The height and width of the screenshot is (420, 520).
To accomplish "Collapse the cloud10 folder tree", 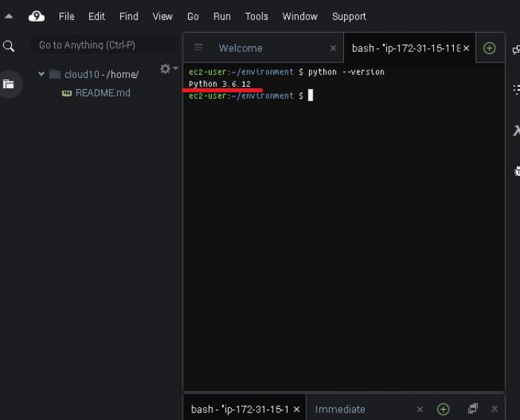I will [x=41, y=74].
